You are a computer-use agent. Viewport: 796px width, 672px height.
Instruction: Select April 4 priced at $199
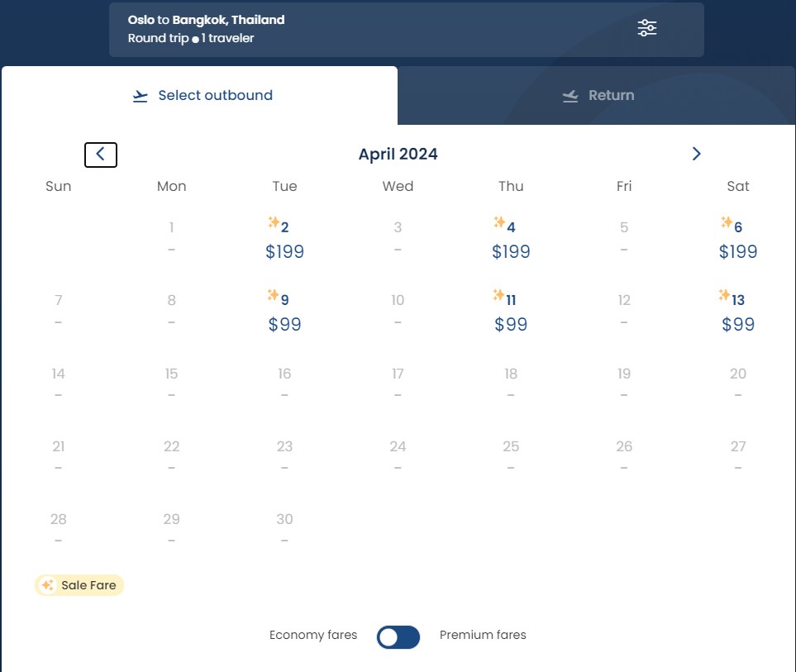point(511,239)
